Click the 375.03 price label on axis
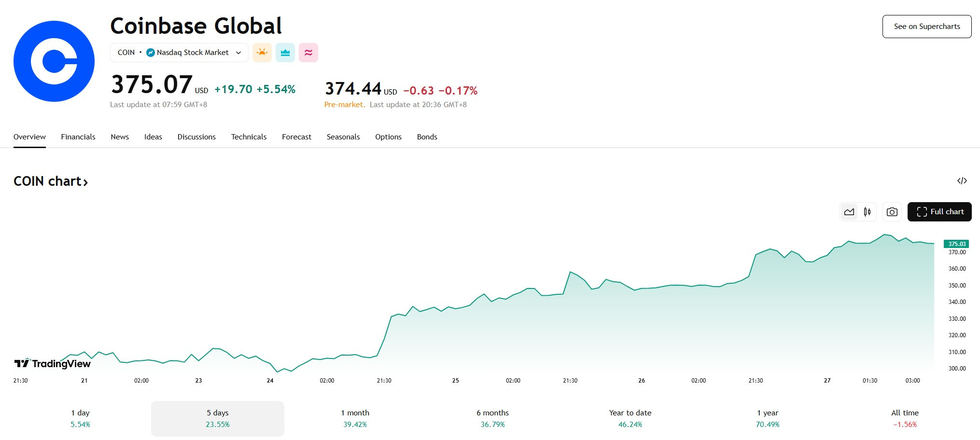This screenshot has height=440, width=980. pos(956,244)
